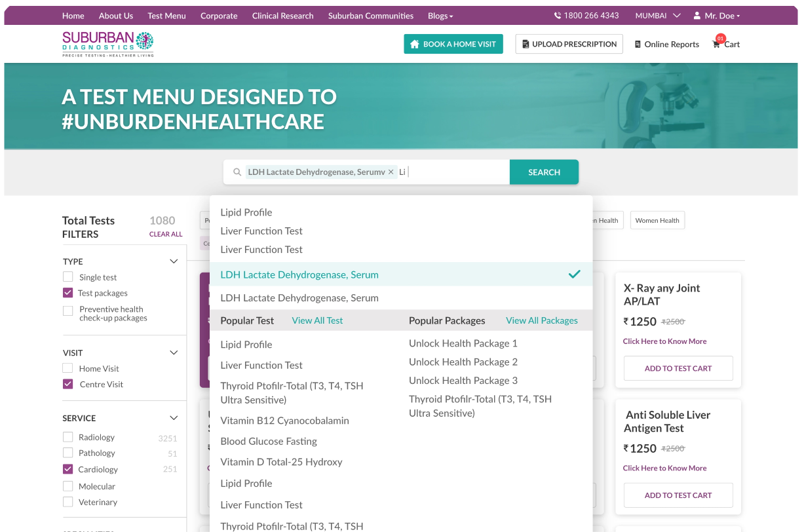Click the Suburban Diagnostics logo
This screenshot has width=804, height=532.
coord(108,45)
